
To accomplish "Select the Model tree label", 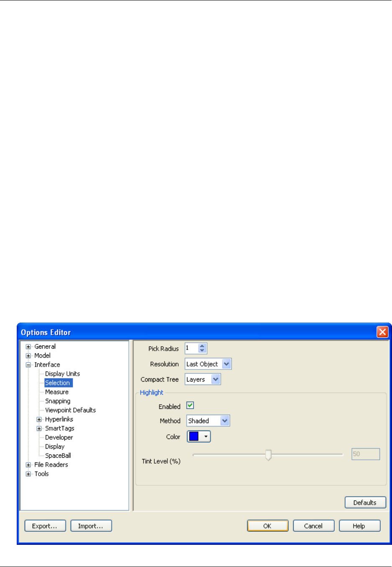I will [x=42, y=356].
